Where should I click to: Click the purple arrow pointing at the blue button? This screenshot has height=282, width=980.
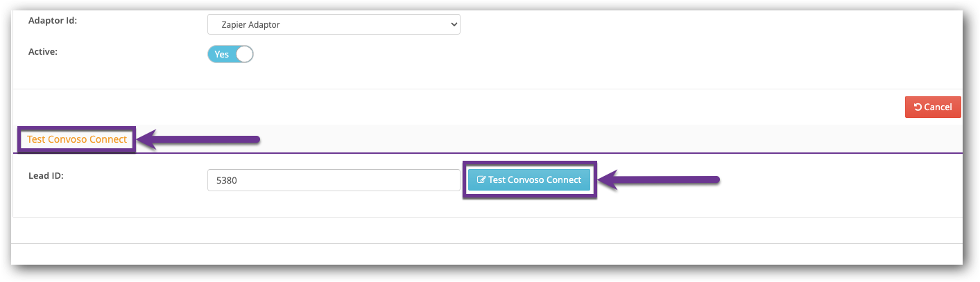tap(659, 180)
